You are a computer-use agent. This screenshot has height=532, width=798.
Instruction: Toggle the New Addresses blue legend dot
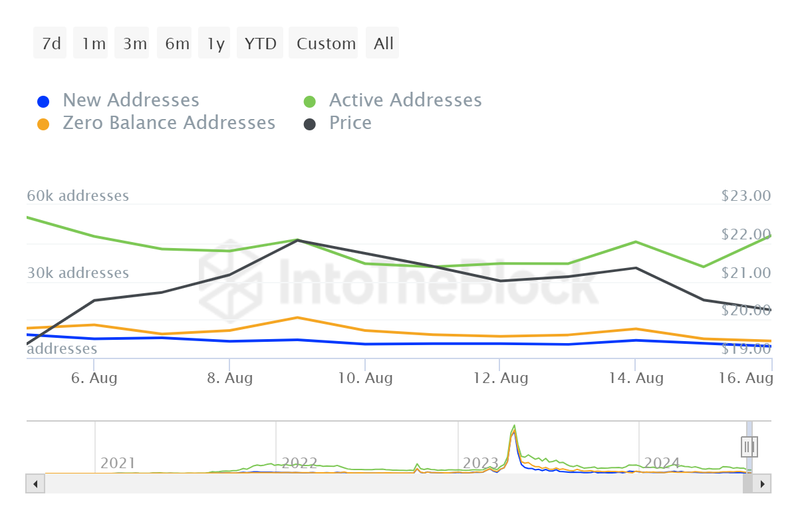coord(43,102)
